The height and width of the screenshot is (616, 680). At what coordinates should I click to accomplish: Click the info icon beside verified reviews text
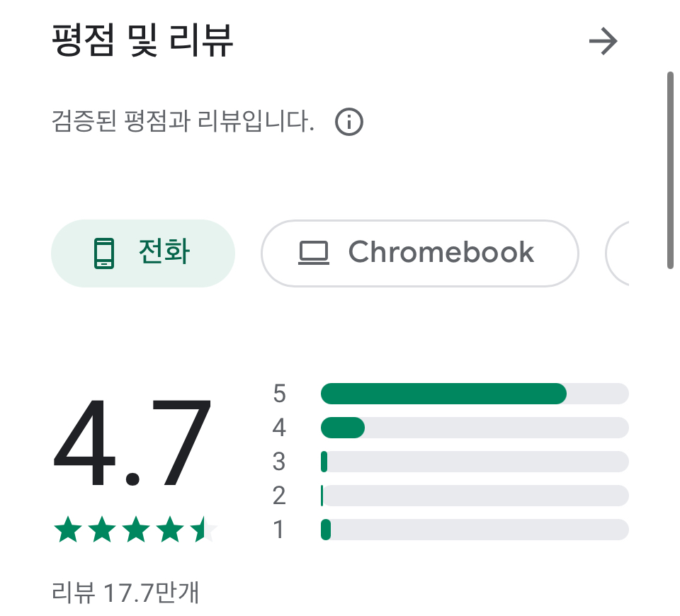click(349, 122)
